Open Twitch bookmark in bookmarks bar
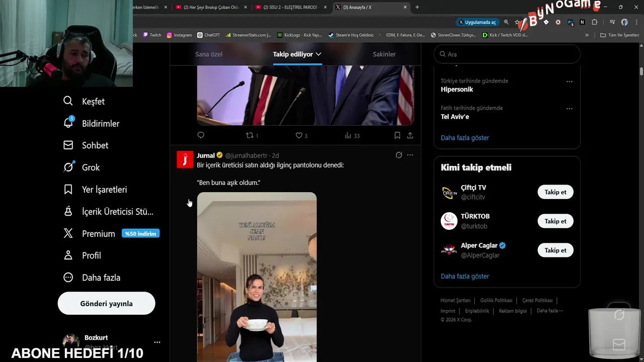The height and width of the screenshot is (362, 644). [152, 35]
